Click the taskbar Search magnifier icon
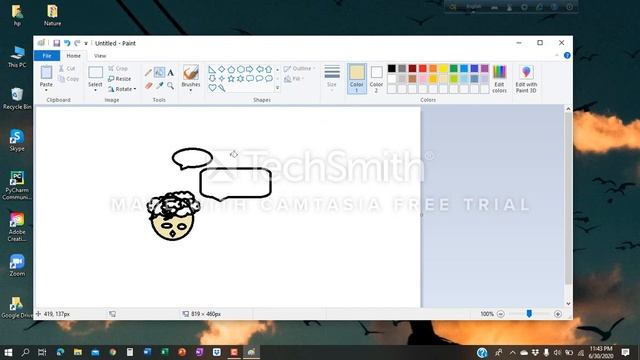The height and width of the screenshot is (360, 640). (x=25, y=352)
